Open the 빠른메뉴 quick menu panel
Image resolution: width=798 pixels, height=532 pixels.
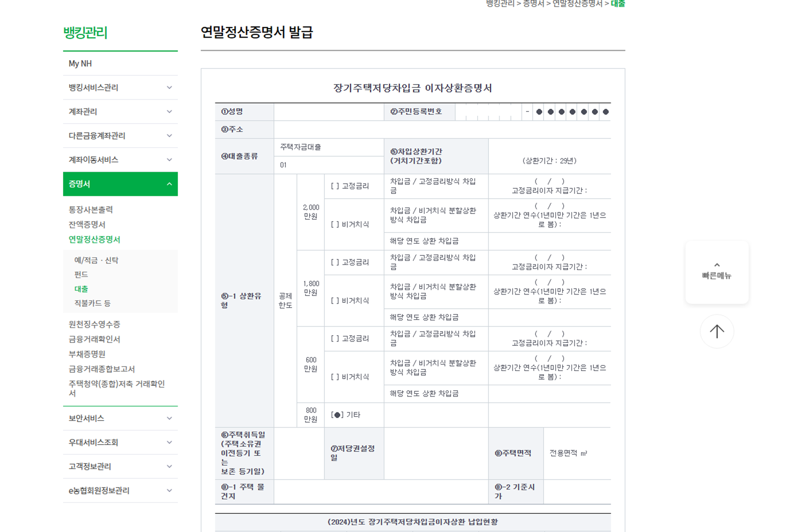coord(716,272)
